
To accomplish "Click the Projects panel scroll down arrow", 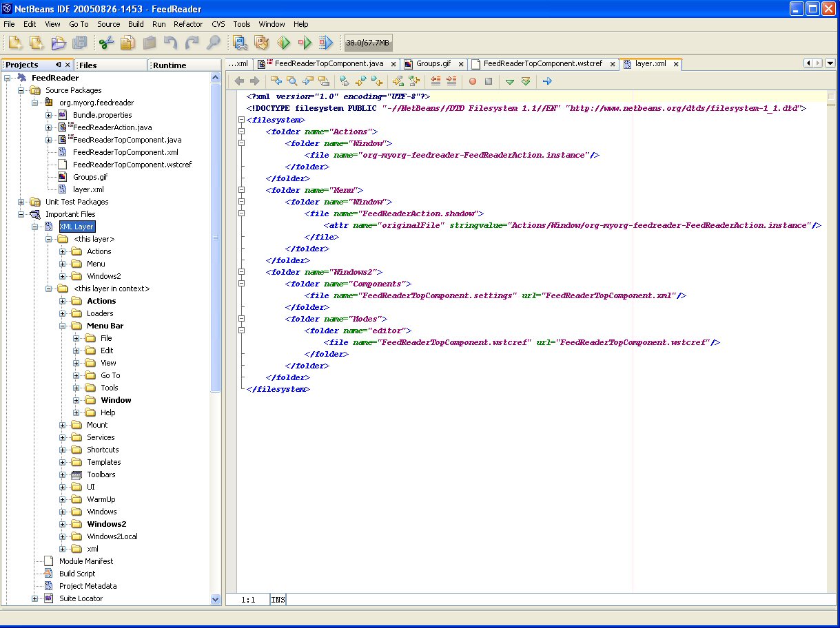I will click(x=216, y=600).
